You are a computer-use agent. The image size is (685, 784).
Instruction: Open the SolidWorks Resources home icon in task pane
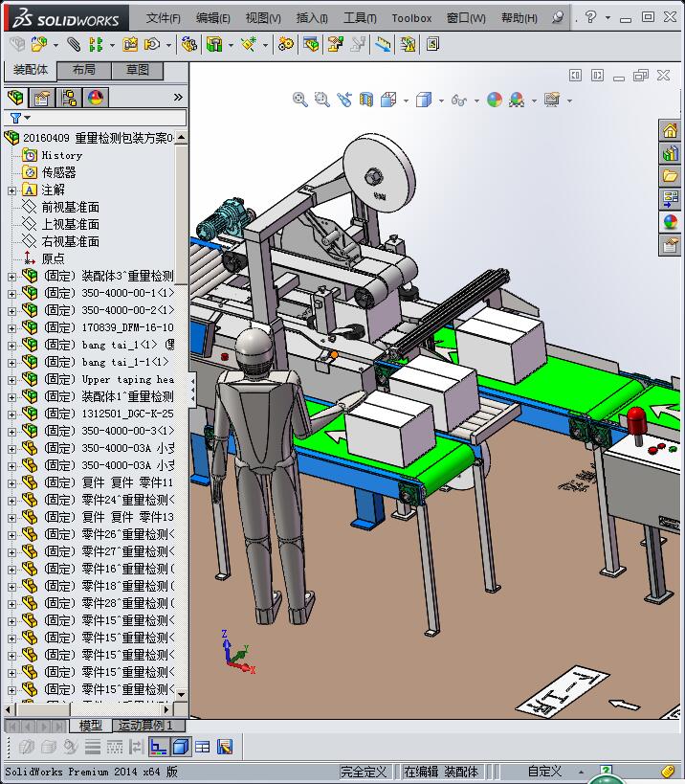click(x=670, y=130)
